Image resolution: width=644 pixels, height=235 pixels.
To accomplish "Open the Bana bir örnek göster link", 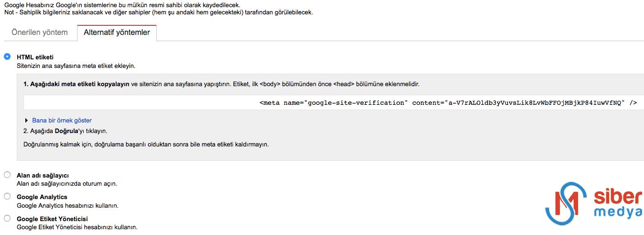I will click(x=62, y=121).
